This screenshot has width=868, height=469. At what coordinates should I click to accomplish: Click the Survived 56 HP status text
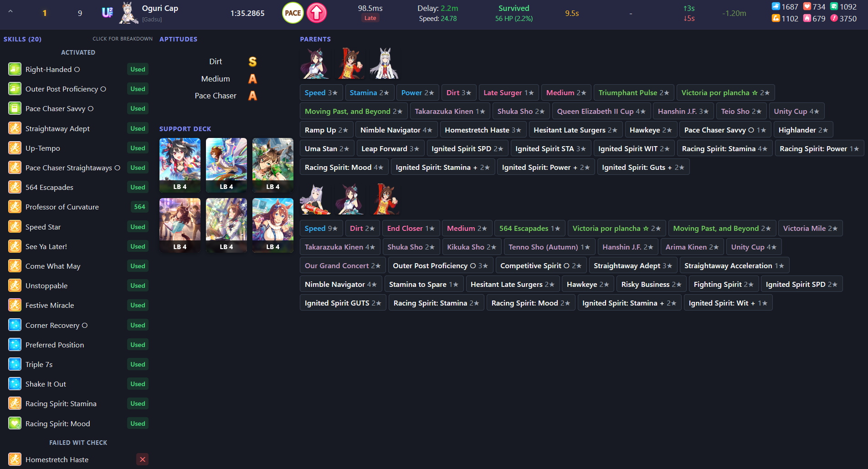pyautogui.click(x=514, y=13)
